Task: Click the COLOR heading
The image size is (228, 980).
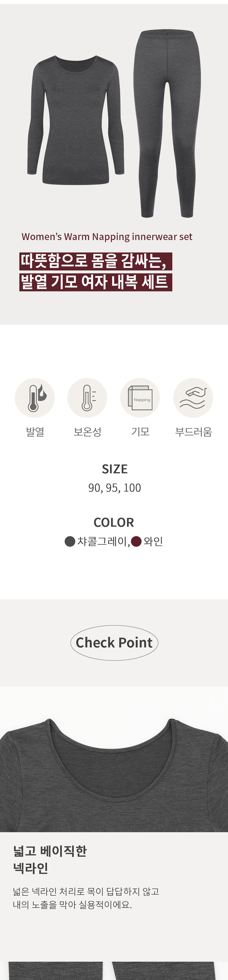Action: (x=114, y=522)
